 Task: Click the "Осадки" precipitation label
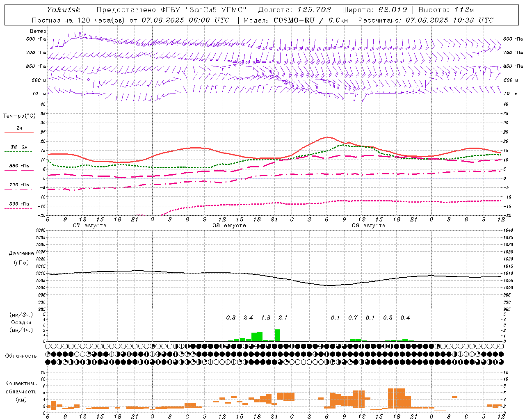[21, 322]
